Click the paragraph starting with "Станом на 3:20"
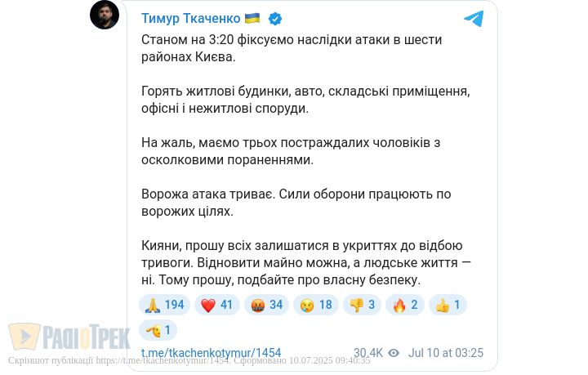Image resolution: width=588 pixels, height=375 pixels. 291,48
